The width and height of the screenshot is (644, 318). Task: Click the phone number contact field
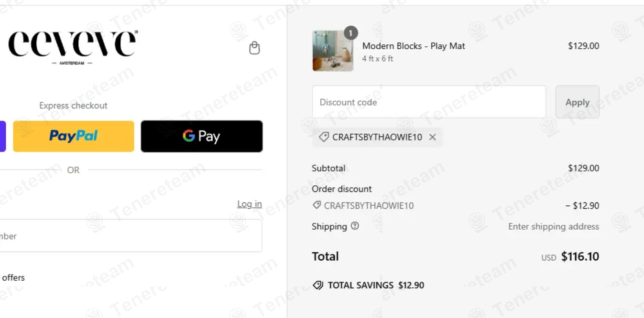pos(129,236)
